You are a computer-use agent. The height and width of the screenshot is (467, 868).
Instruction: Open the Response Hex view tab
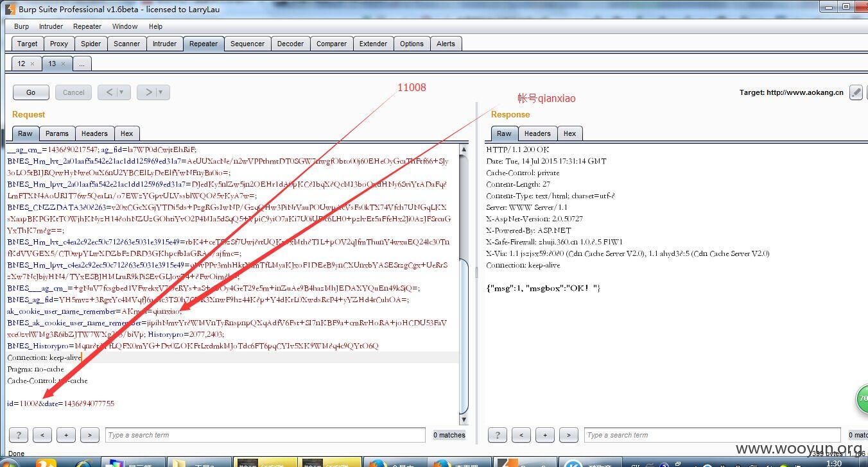click(569, 133)
